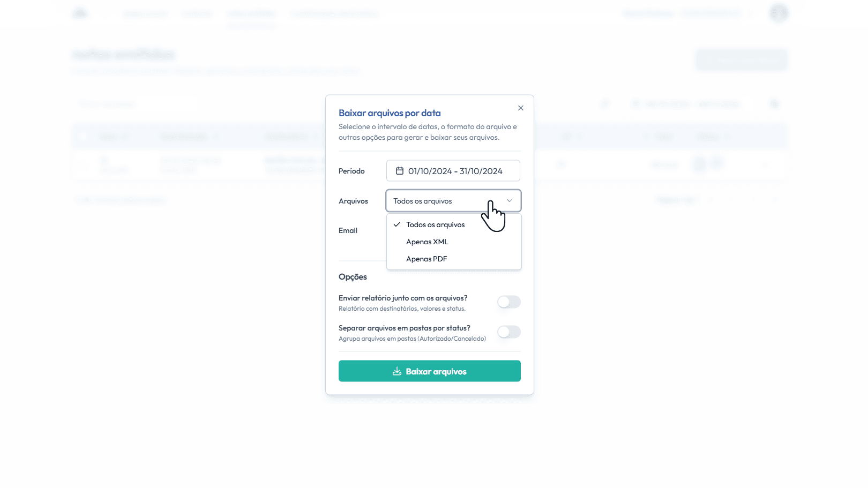Tick the blurred table header select-all checkbox

[82, 137]
